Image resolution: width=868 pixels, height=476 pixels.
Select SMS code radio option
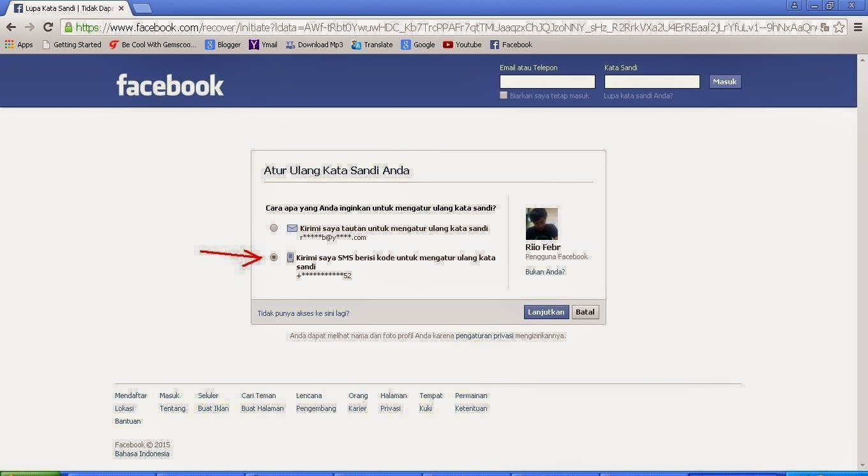(274, 257)
